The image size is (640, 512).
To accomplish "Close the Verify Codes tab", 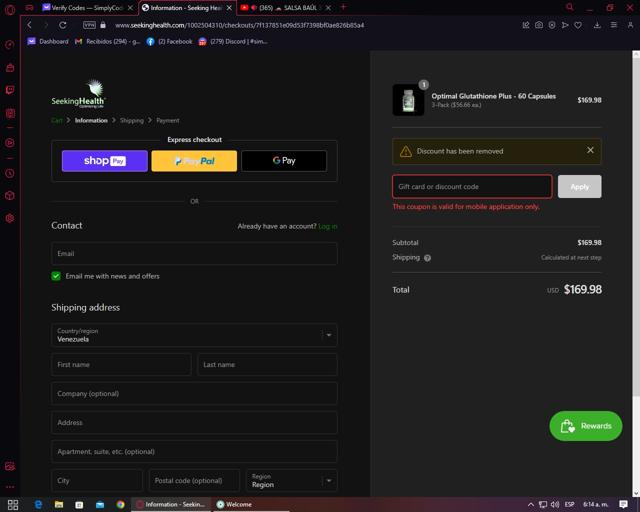I will click(x=130, y=8).
